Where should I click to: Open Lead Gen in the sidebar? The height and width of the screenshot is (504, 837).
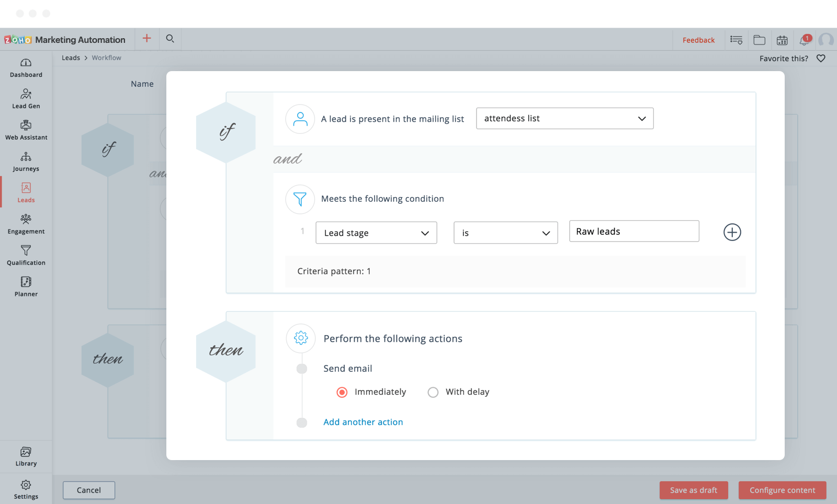(x=26, y=99)
